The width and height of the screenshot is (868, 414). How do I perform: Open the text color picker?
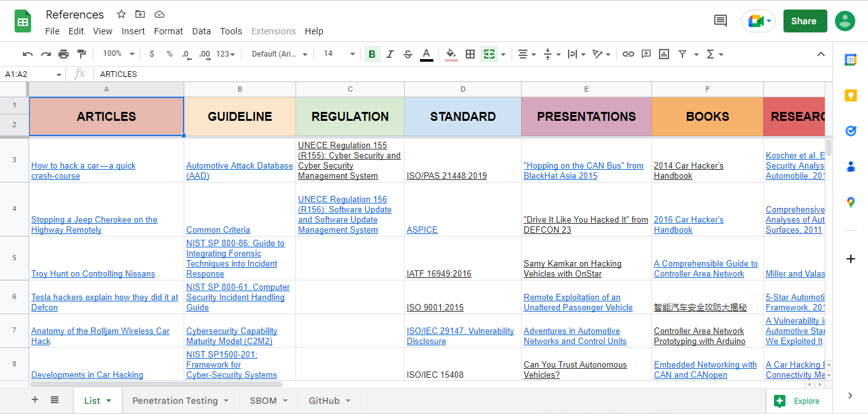click(x=426, y=54)
